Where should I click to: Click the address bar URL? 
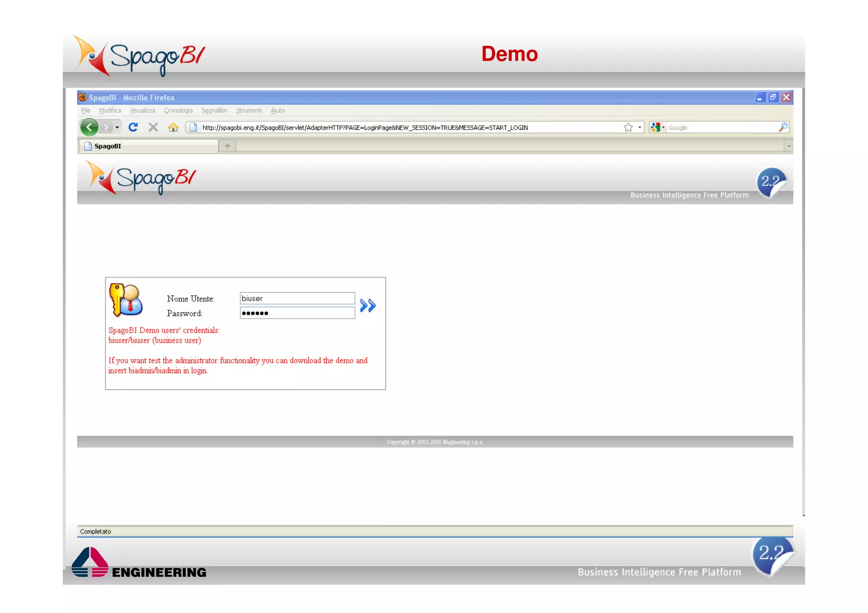point(365,128)
